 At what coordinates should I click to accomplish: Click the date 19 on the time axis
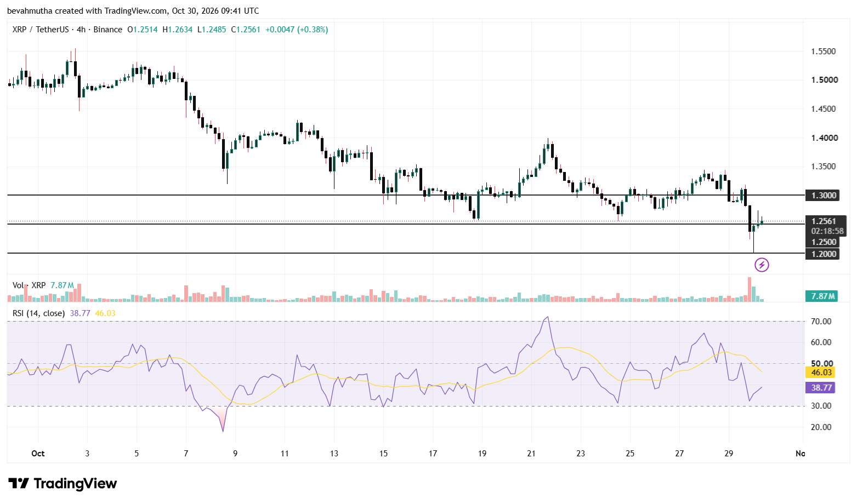pos(482,454)
